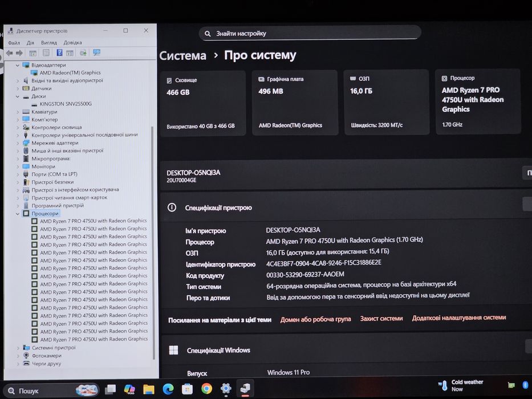Launch Google Chrome from the taskbar
The width and height of the screenshot is (532, 399).
tap(206, 388)
